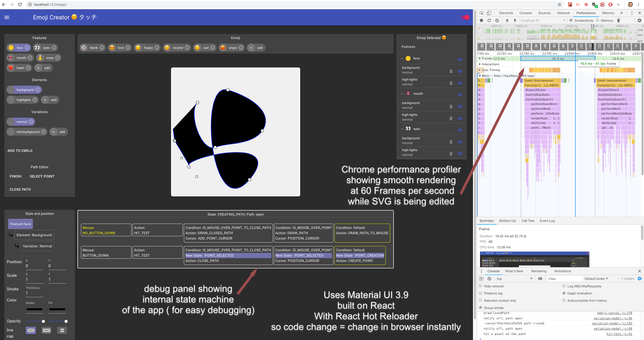
Task: Collapse the face feature group
Action: click(402, 59)
